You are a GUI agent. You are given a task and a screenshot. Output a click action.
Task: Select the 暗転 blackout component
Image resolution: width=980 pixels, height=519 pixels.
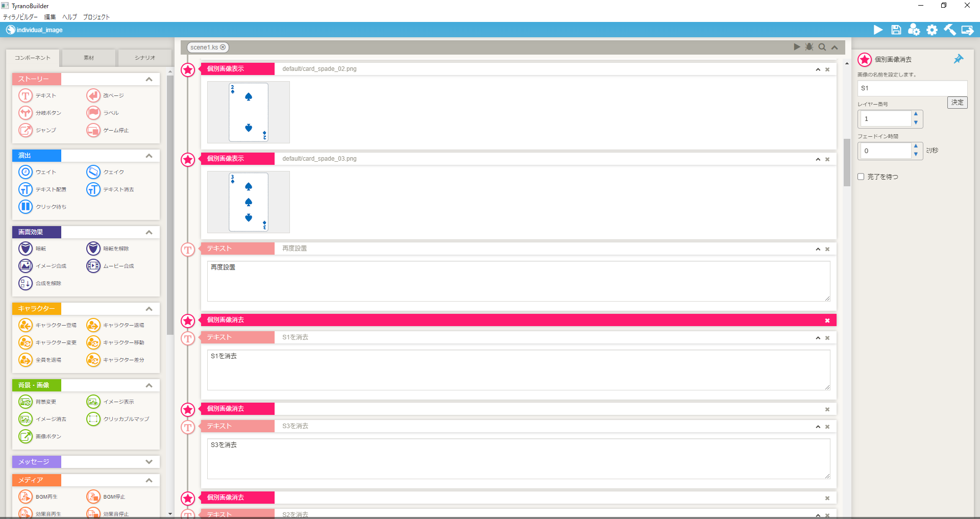32,249
